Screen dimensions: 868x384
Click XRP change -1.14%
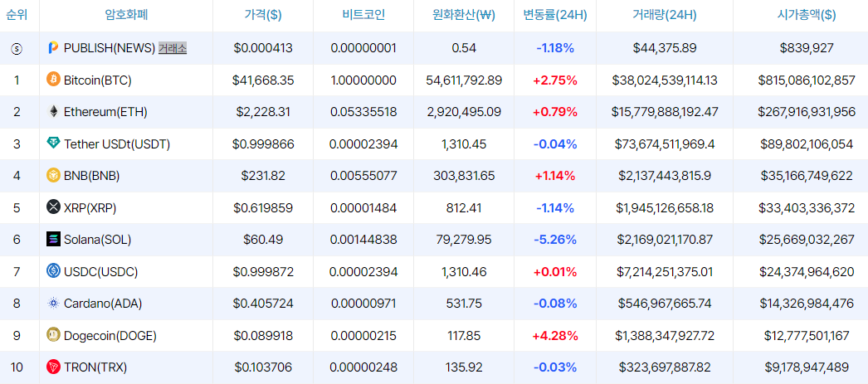coord(554,207)
